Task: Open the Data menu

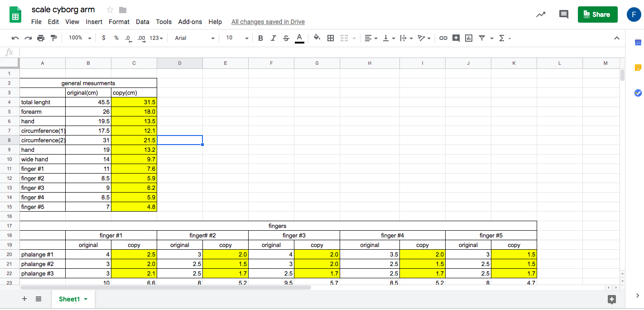Action: [143, 22]
